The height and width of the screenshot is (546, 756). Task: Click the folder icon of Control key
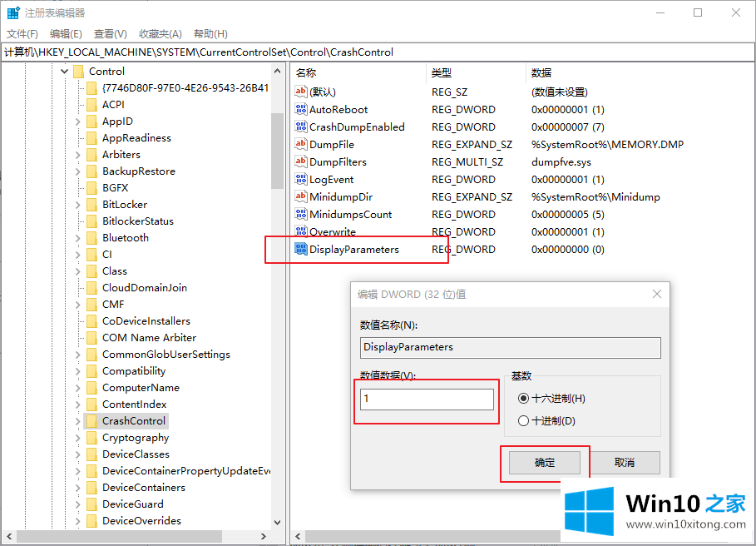pyautogui.click(x=78, y=72)
